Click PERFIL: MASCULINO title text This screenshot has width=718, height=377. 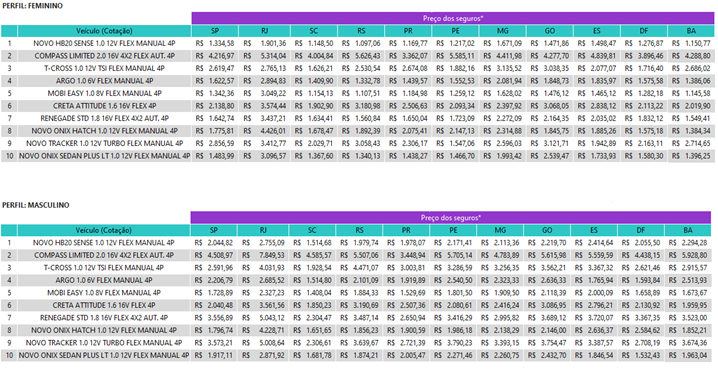point(36,205)
